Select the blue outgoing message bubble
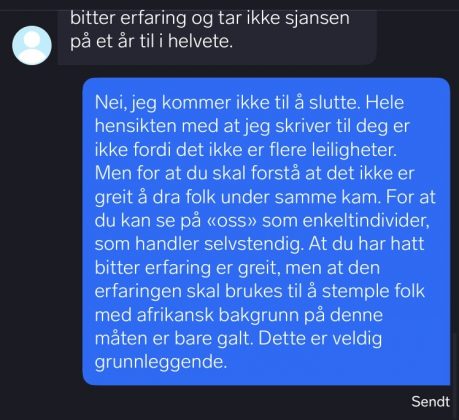459x420 pixels. click(266, 231)
